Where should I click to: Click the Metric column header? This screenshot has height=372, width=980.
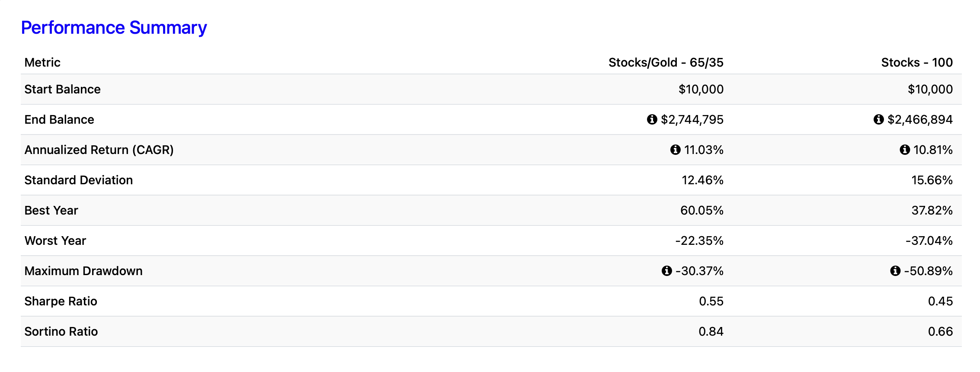point(42,63)
